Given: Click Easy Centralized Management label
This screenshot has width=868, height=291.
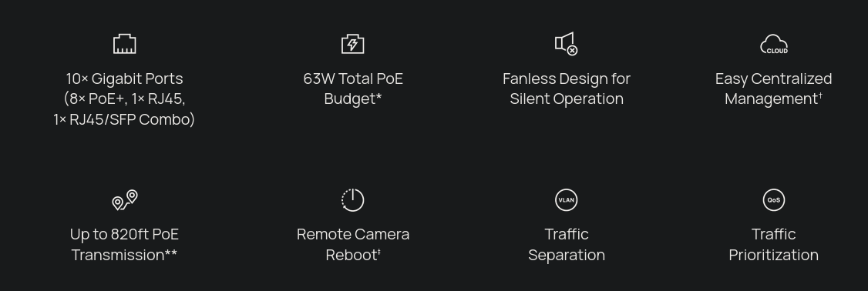Looking at the screenshot, I should 773,89.
